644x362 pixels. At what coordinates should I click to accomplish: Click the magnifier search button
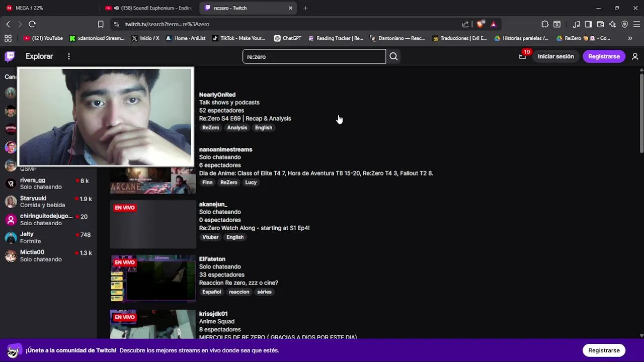click(x=393, y=56)
